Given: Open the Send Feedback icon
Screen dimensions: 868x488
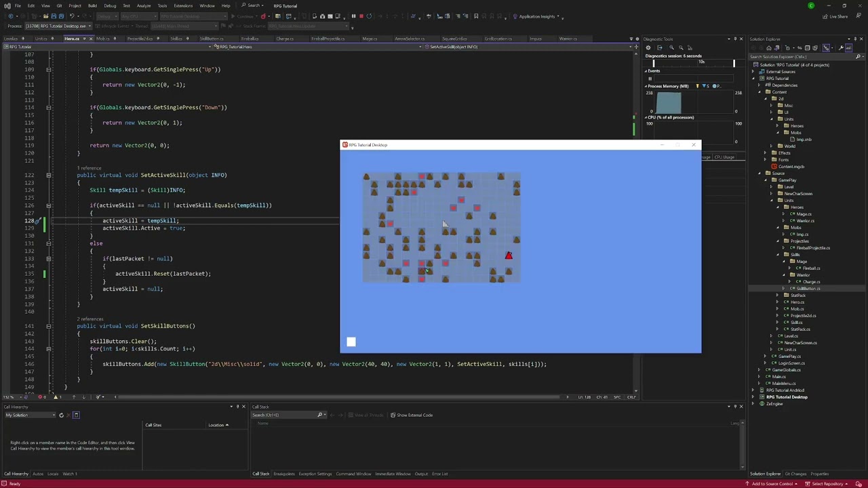Looking at the screenshot, I should 857,16.
